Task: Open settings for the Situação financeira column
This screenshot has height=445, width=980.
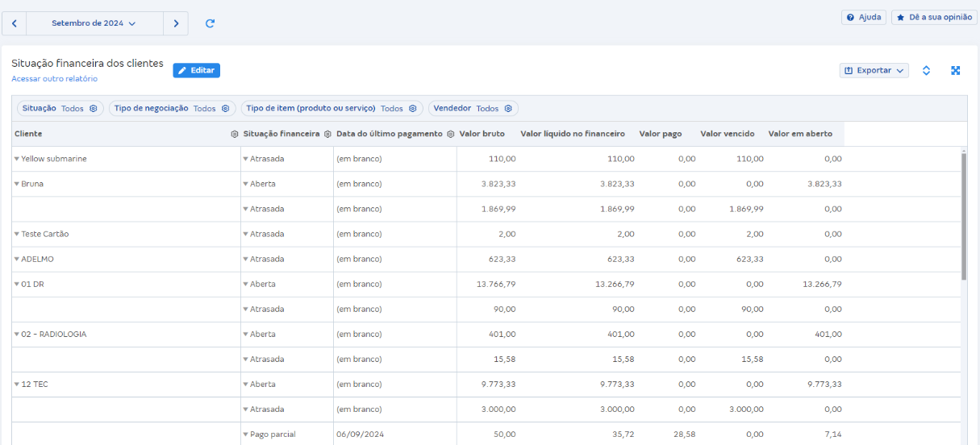Action: pyautogui.click(x=327, y=134)
